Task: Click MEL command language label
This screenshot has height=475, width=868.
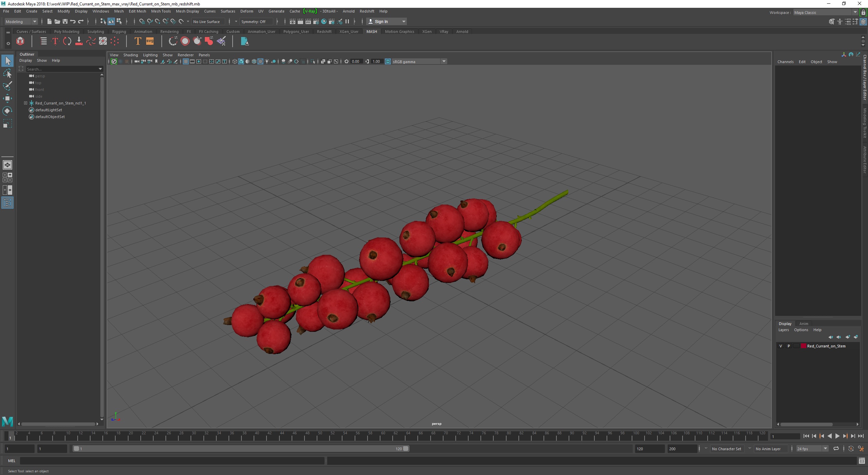Action: coord(12,461)
